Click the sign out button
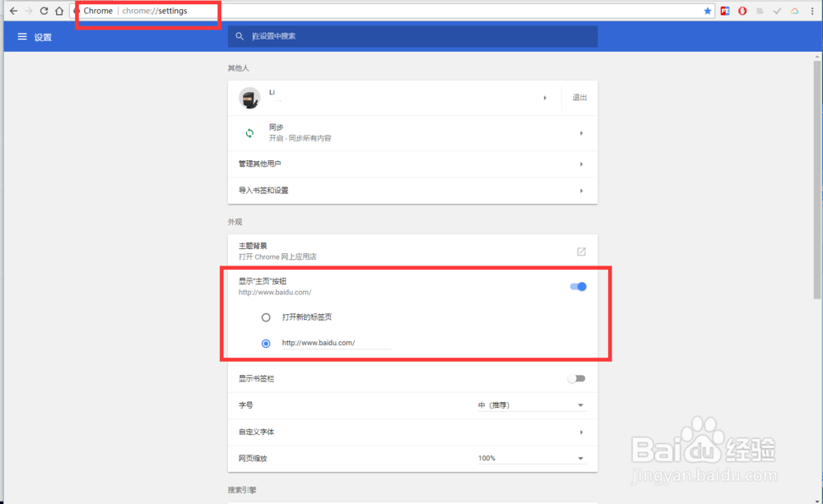Viewport: 823px width, 504px height. 579,98
